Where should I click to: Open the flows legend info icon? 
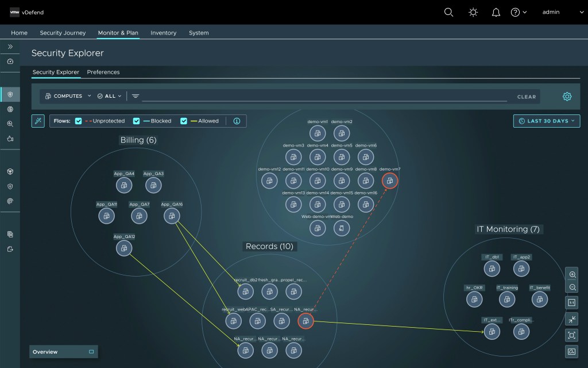point(237,121)
